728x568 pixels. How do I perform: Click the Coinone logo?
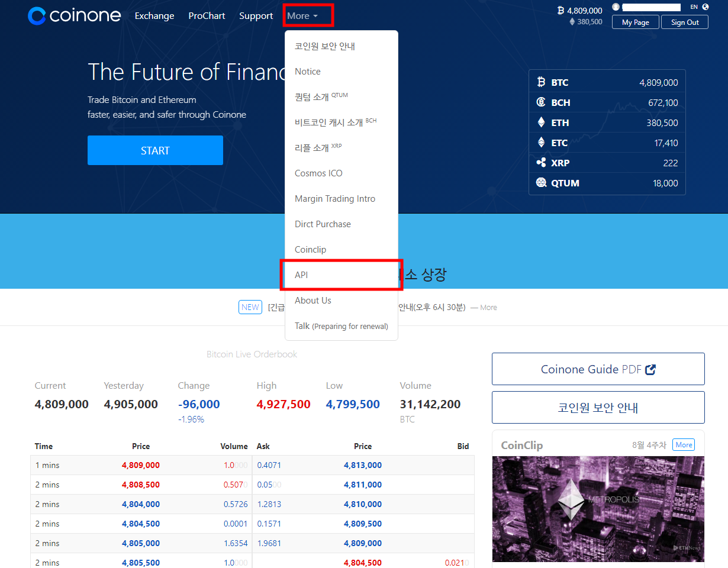coord(74,15)
